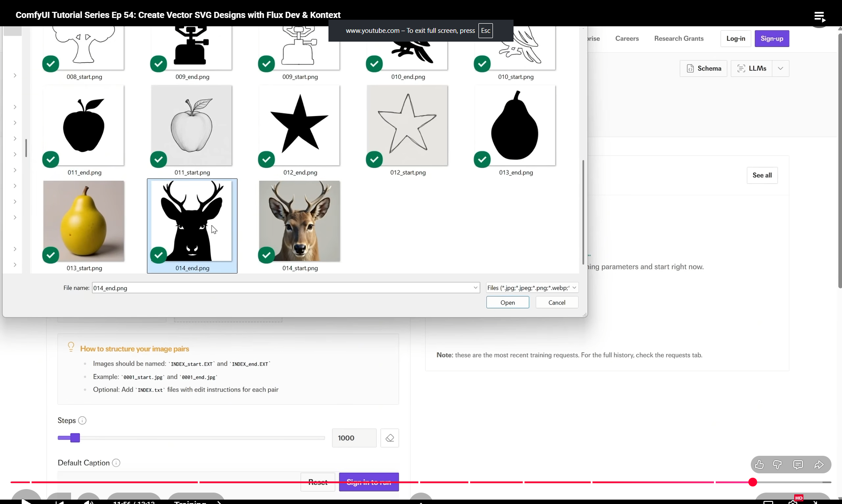This screenshot has width=842, height=504.
Task: Expand the File name history dropdown
Action: [475, 288]
